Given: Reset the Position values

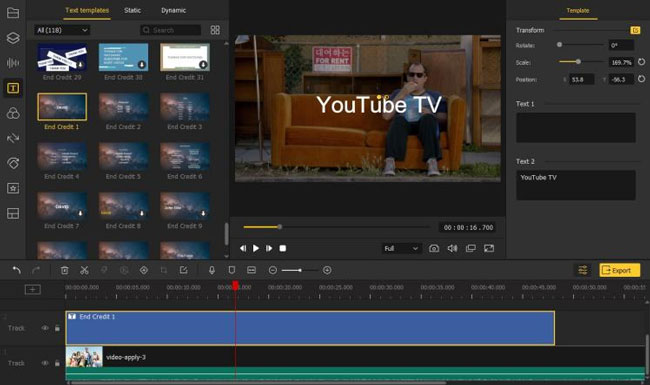Looking at the screenshot, I should point(641,79).
